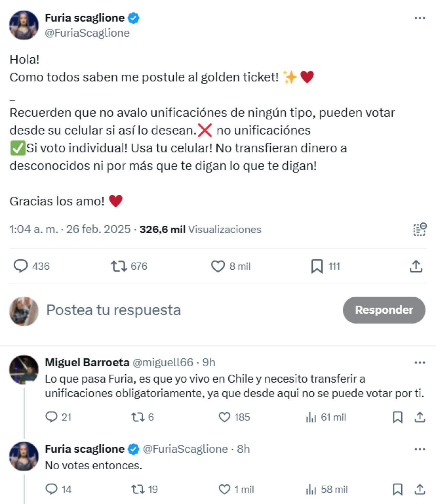Open the @miguell66 profile handle
Screen dimensions: 436x504
click(x=162, y=362)
